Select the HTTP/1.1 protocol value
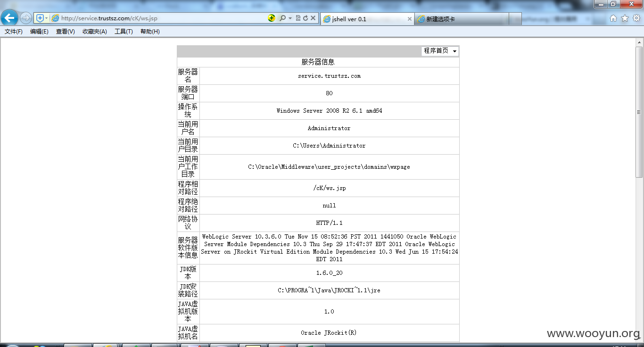Screen dimensions: 644x347 pyautogui.click(x=329, y=223)
